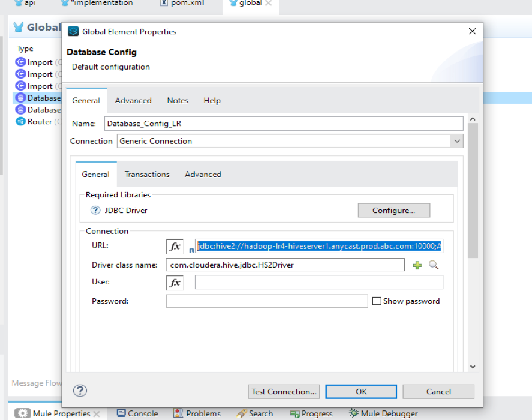Viewport: 532px width, 420px height.
Task: Switch to the Transactions tab
Action: pos(146,174)
